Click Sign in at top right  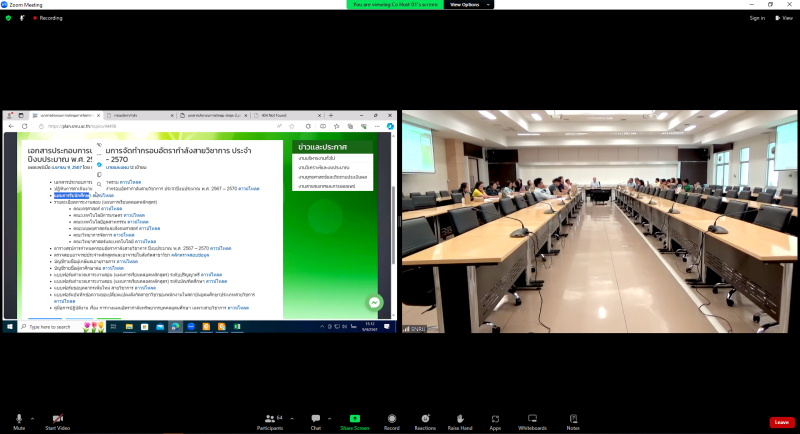[756, 18]
